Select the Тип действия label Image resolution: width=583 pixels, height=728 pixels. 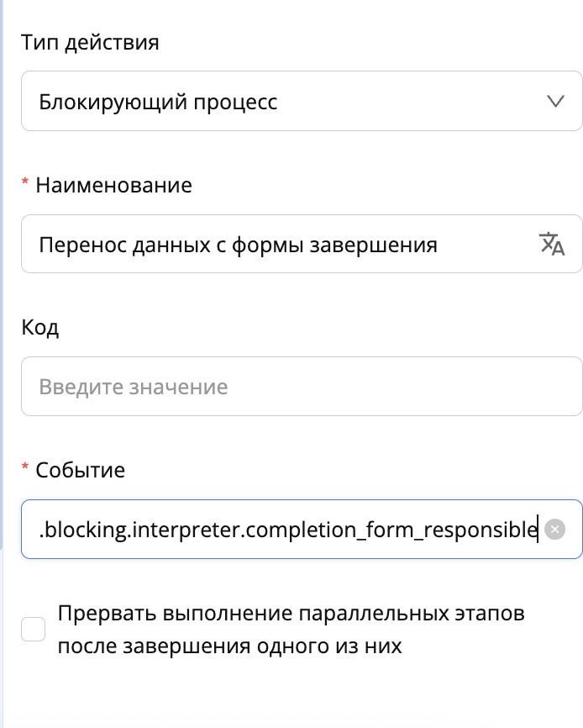click(89, 42)
